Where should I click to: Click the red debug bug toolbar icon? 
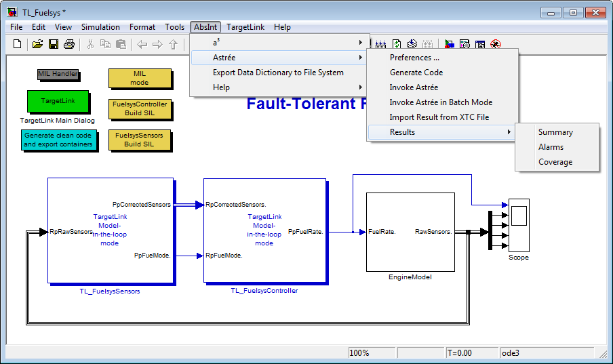click(496, 44)
